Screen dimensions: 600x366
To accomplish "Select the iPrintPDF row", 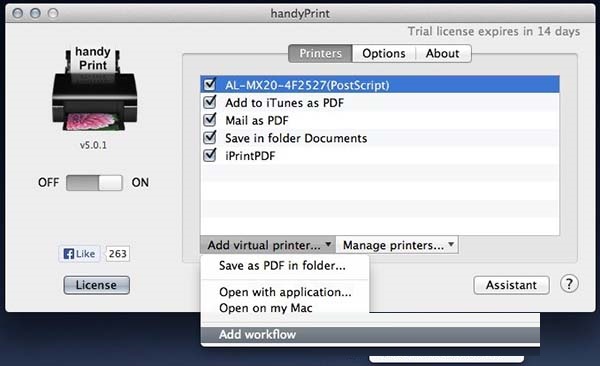I will pos(380,155).
